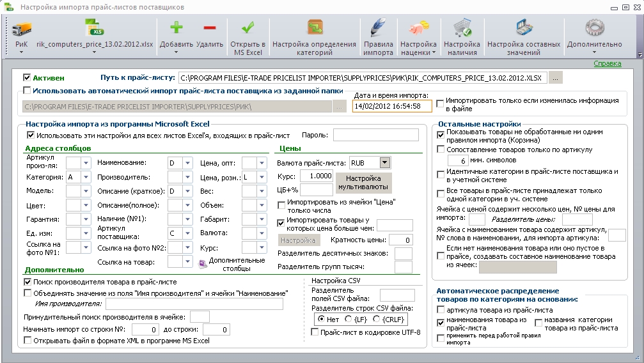Browse for price list path button
Screen dimensions: 644x363
point(555,77)
